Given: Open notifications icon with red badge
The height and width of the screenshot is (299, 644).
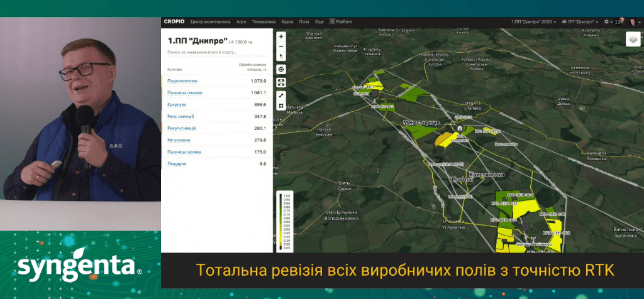Looking at the screenshot, I should (x=619, y=21).
